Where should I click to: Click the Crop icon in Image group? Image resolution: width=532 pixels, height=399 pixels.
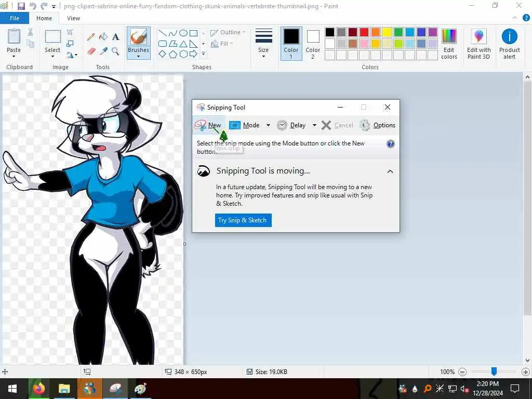[70, 32]
